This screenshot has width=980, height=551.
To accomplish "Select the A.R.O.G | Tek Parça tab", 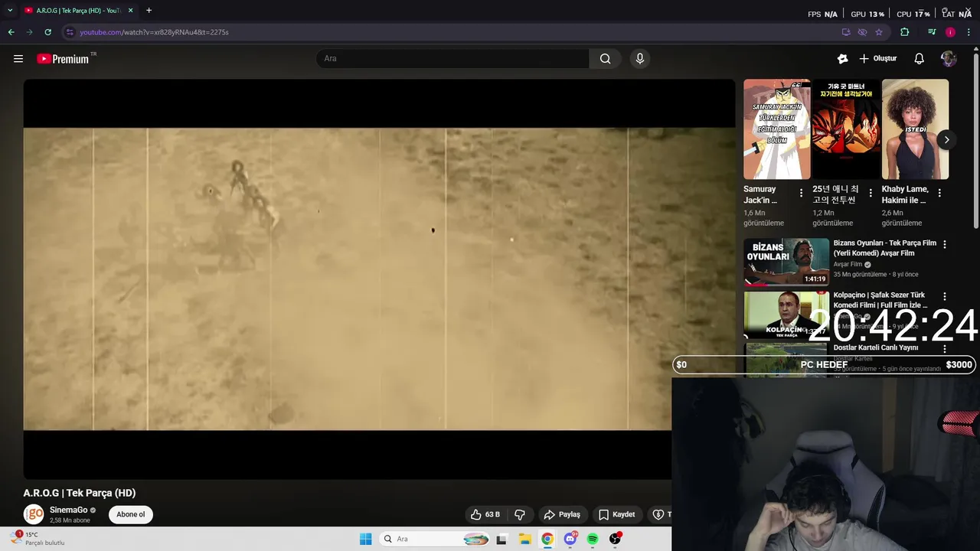I will pos(77,11).
